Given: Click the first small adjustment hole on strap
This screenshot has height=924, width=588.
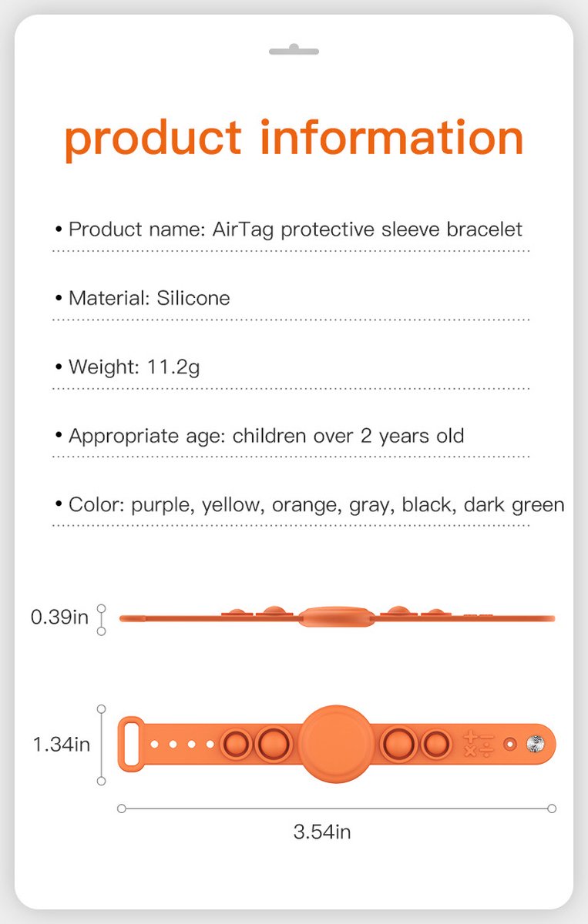Looking at the screenshot, I should point(155,745).
